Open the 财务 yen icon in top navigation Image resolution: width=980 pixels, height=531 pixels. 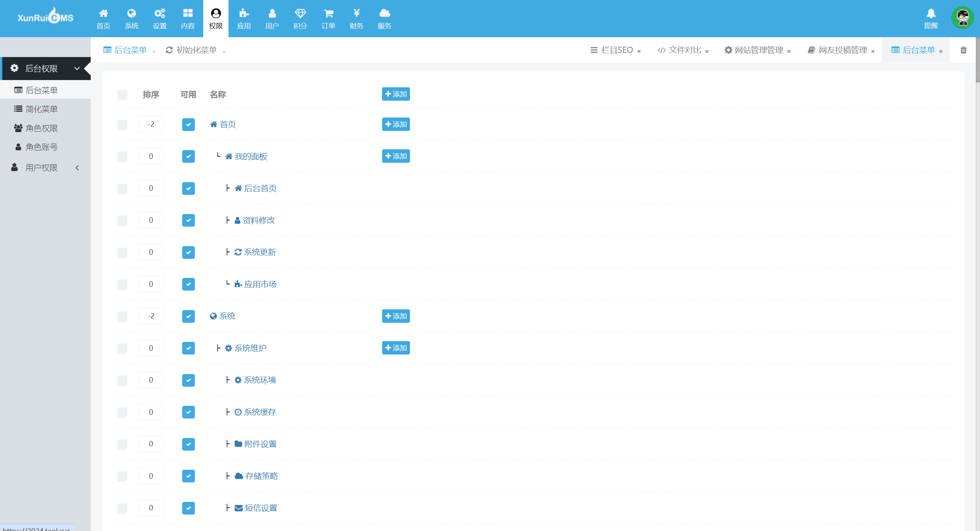click(356, 13)
